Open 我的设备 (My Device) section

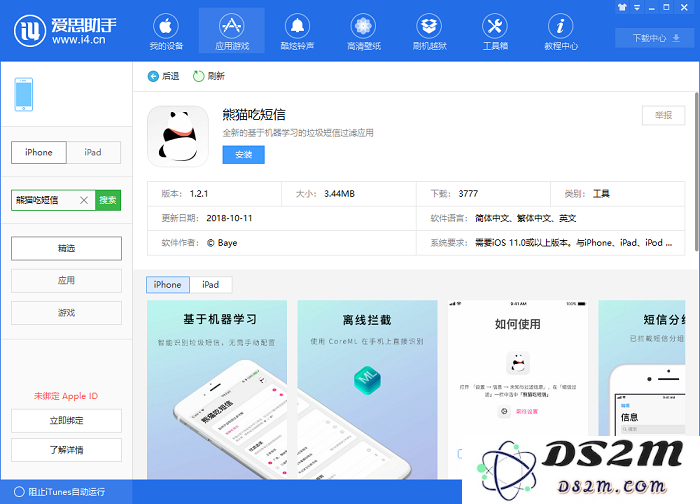[x=166, y=31]
